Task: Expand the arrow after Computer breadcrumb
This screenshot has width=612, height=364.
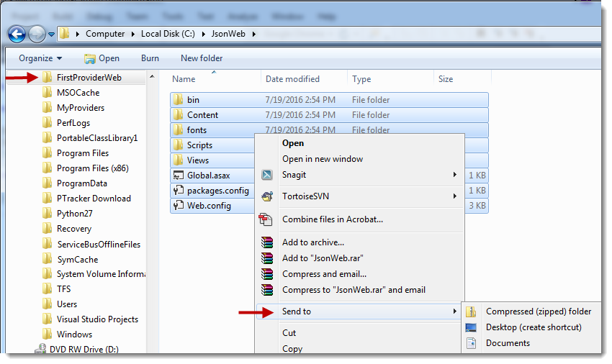Action: click(132, 35)
